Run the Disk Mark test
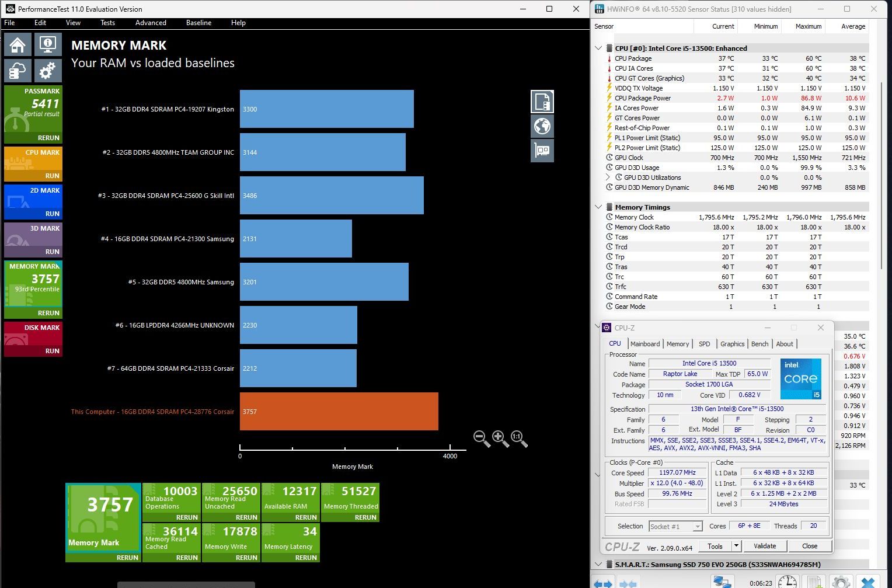The width and height of the screenshot is (892, 588). (x=52, y=351)
